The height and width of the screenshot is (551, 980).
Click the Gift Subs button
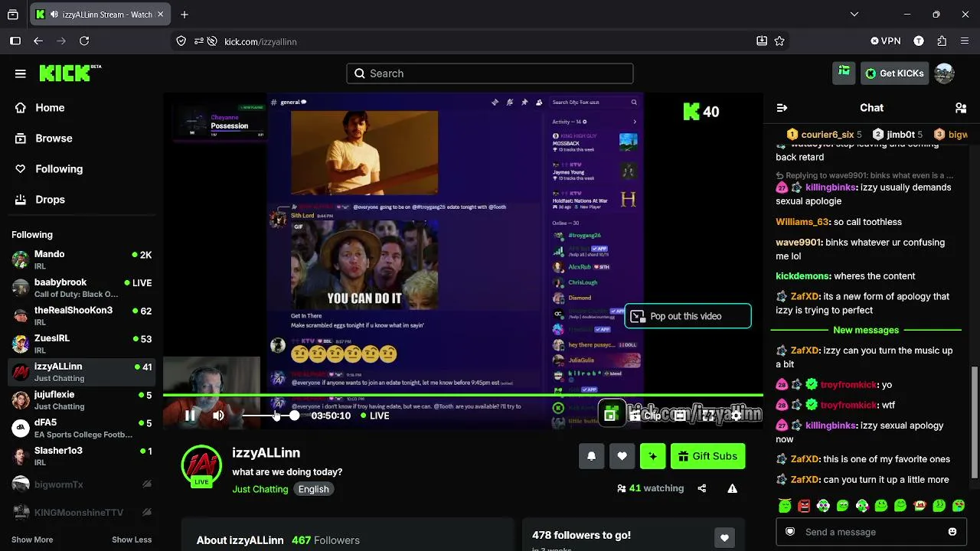point(707,456)
